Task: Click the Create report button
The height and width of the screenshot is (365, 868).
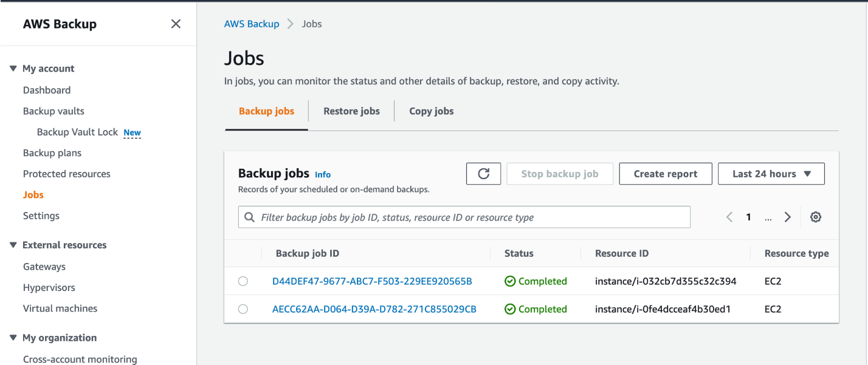Action: (x=666, y=174)
